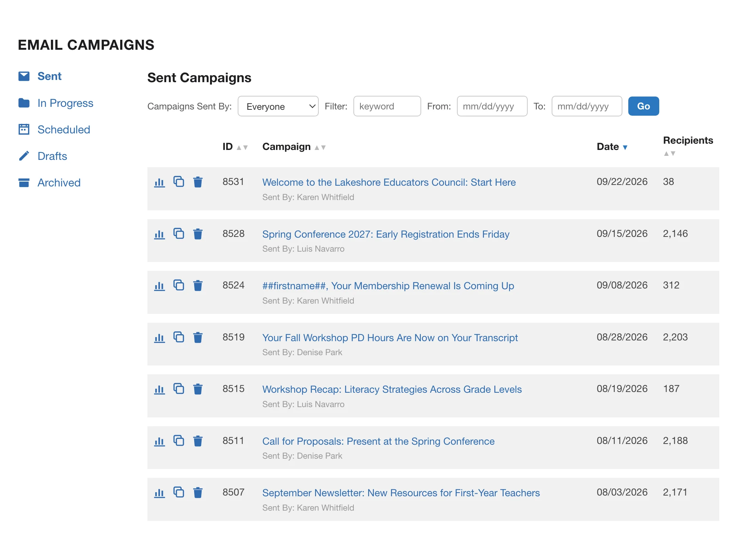View stats for Call for Proposals 8511
737x560 pixels.
[159, 441]
